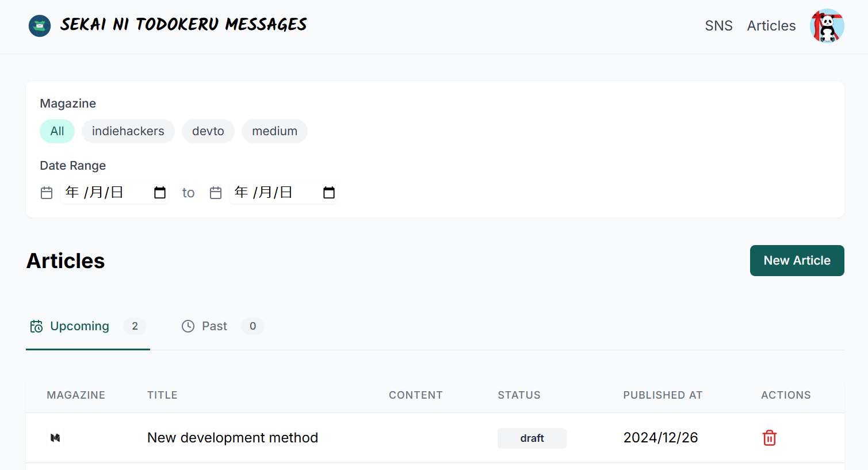Image resolution: width=868 pixels, height=470 pixels.
Task: Open the end date calendar picker
Action: 329,193
